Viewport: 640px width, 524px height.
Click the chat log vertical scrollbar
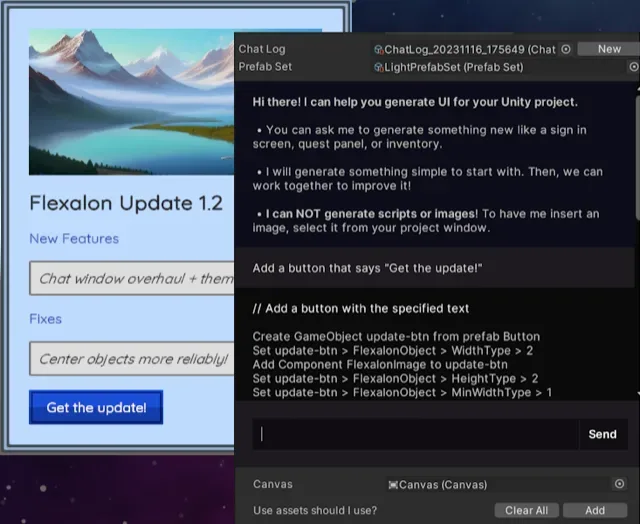pyautogui.click(x=636, y=160)
